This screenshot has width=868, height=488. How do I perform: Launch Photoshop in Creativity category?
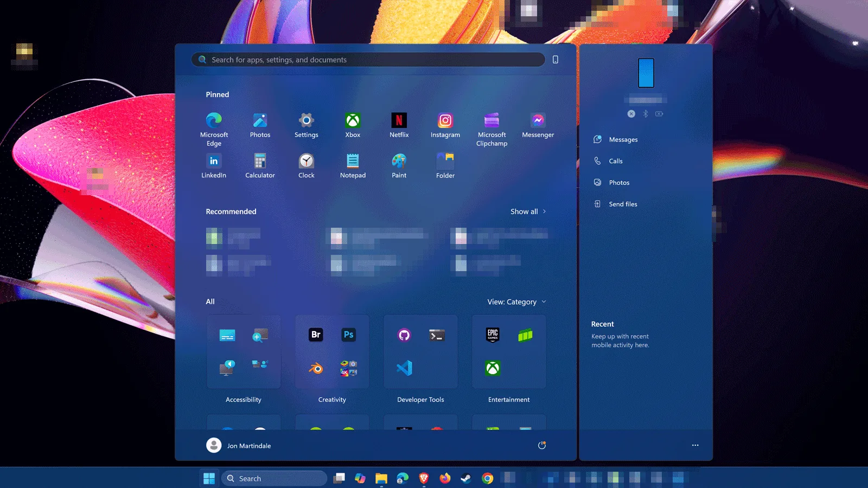(349, 335)
